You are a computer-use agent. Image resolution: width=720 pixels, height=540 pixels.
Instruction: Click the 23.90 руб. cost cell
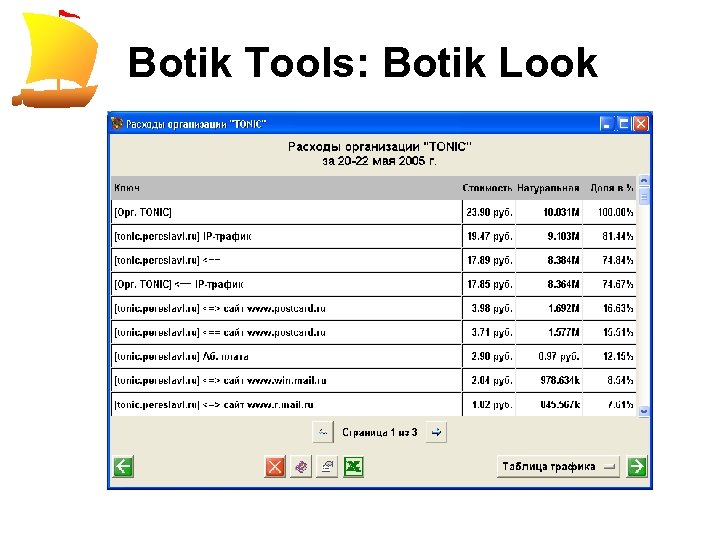click(x=489, y=212)
